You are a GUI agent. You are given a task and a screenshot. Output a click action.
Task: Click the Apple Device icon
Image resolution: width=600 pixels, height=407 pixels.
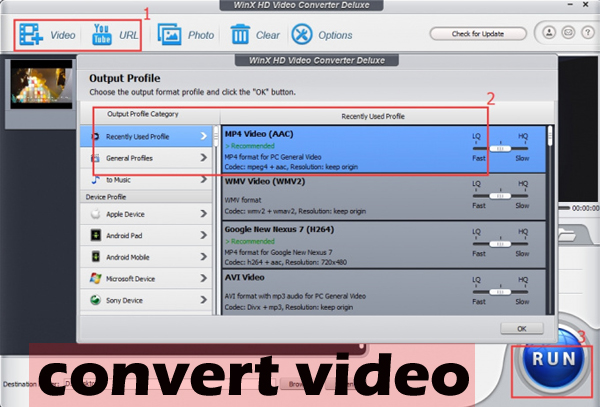coord(95,214)
